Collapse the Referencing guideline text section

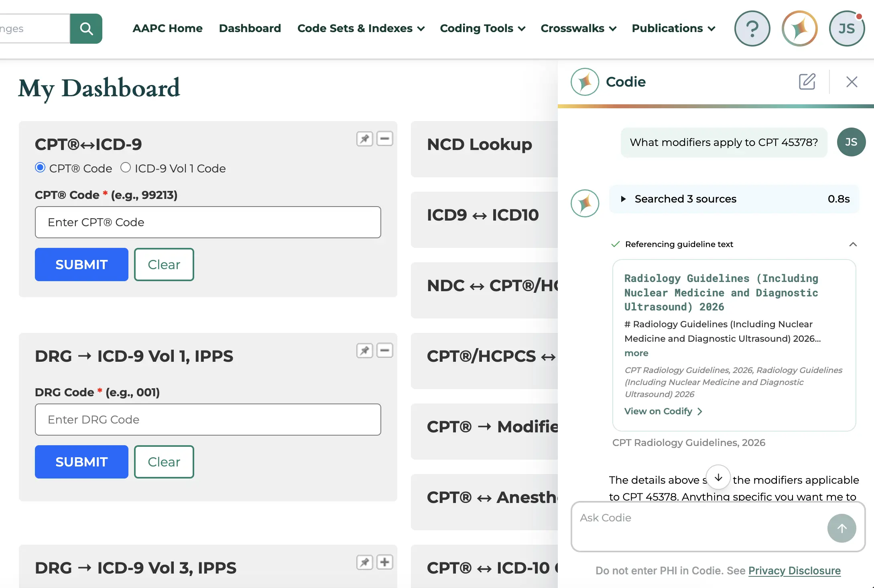[x=853, y=244]
